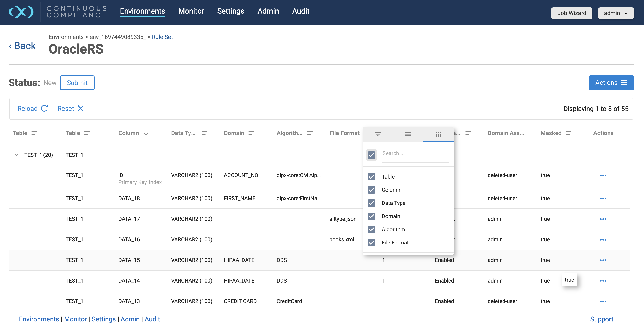This screenshot has width=644, height=327.
Task: Open the admin user dropdown
Action: (616, 13)
